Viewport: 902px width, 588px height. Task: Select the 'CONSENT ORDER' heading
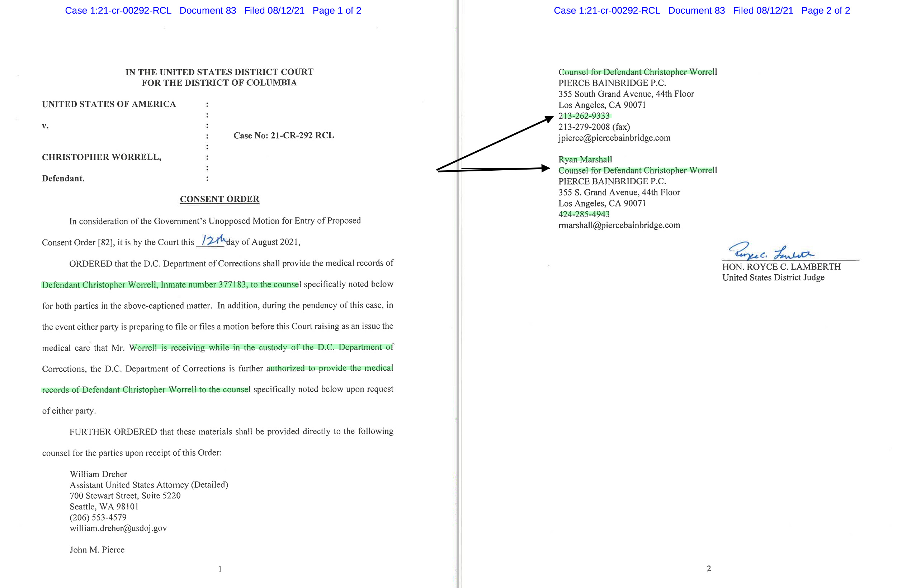coord(220,199)
